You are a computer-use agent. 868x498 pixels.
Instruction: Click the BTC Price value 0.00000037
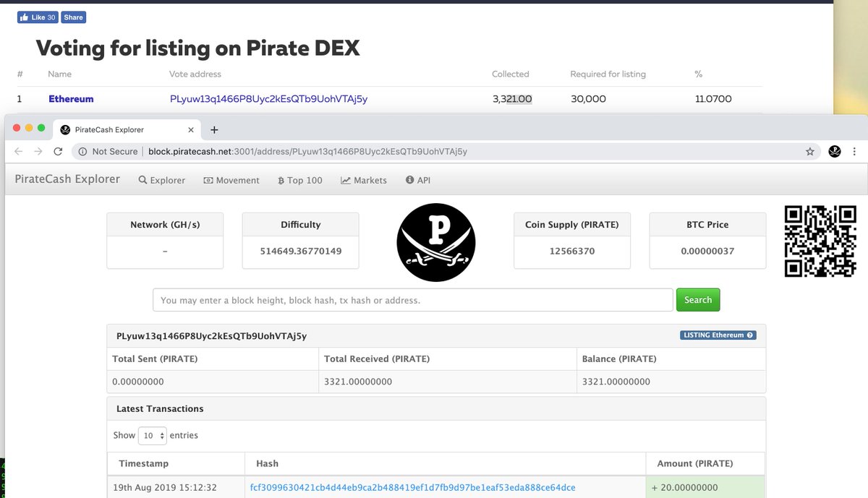click(x=707, y=252)
